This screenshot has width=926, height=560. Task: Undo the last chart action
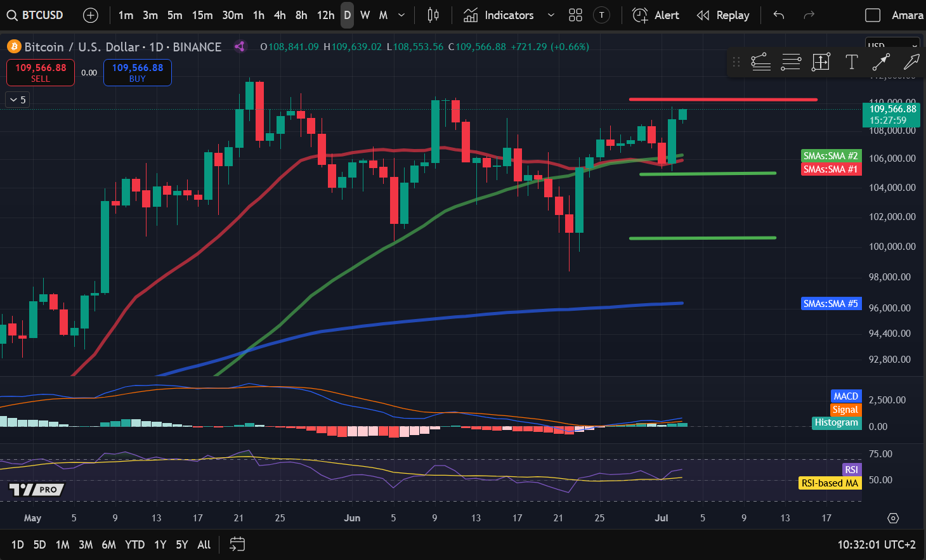(779, 15)
